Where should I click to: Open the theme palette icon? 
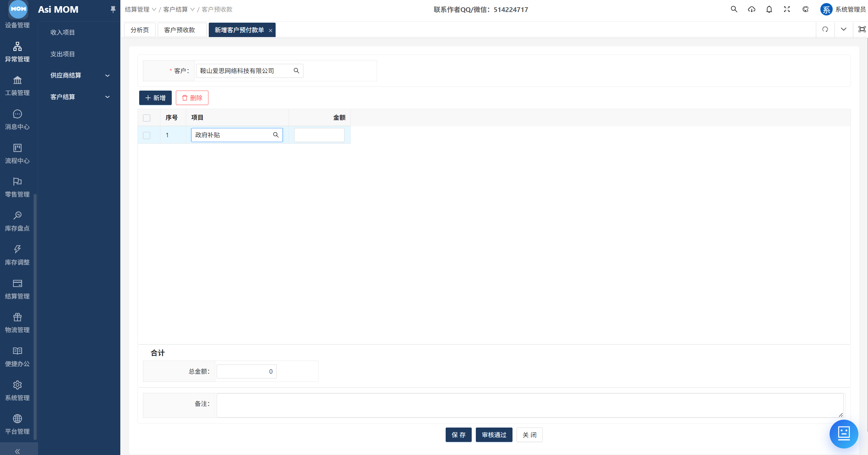click(x=806, y=9)
